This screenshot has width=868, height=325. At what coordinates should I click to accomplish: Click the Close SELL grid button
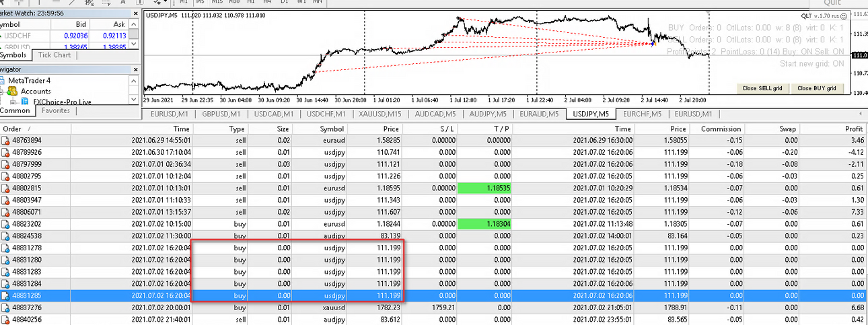click(x=762, y=88)
